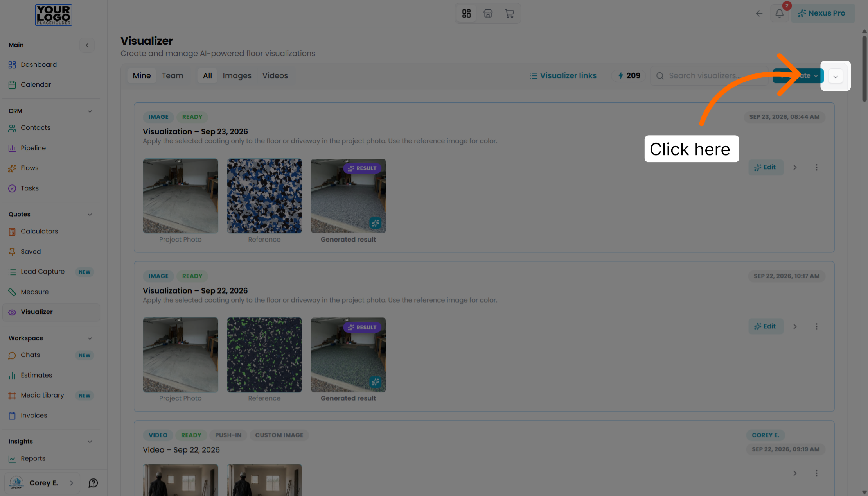Viewport: 868px width, 496px height.
Task: Open the grid apps icon in top bar
Action: 466,13
